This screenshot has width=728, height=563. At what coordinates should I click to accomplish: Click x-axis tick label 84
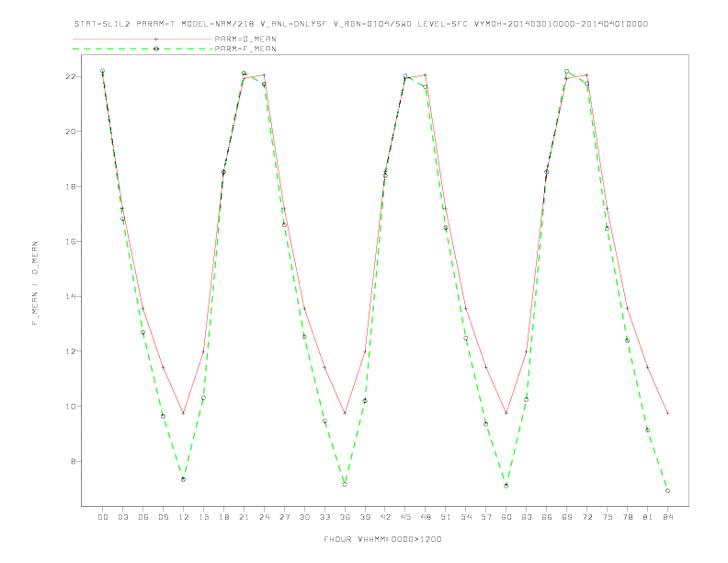point(668,517)
